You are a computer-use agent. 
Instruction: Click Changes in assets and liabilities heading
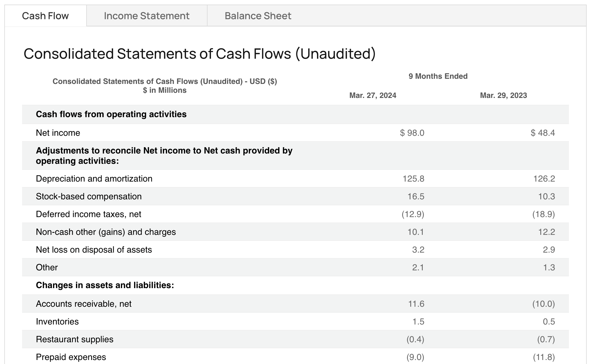105,285
